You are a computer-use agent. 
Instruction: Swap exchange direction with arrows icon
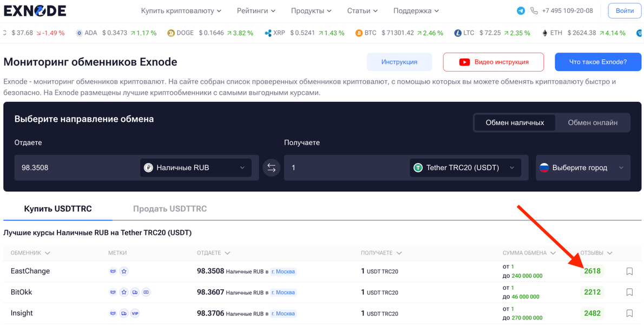(x=271, y=167)
